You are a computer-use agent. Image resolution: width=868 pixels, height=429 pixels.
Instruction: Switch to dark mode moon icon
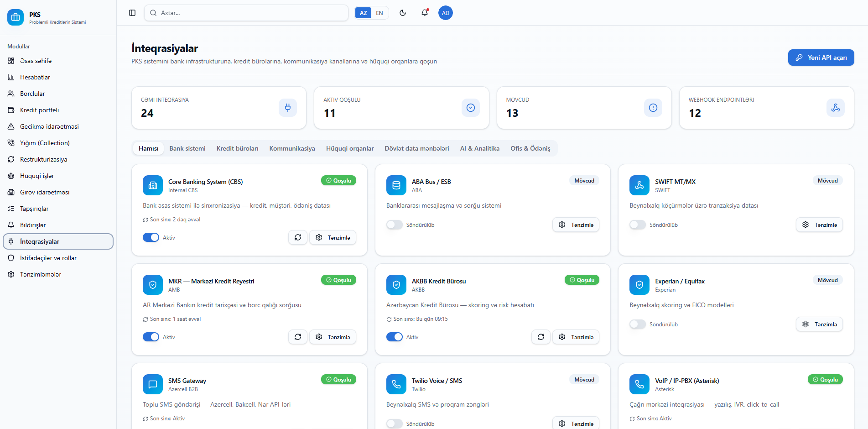coord(403,13)
